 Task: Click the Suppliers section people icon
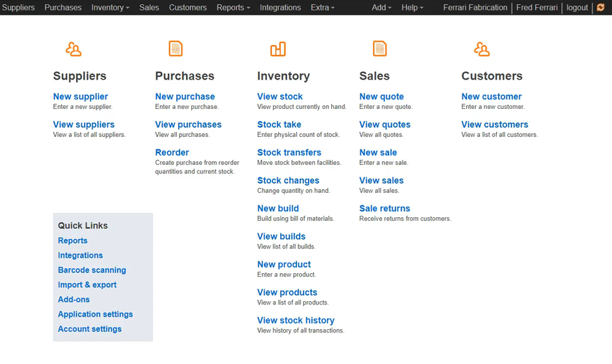pyautogui.click(x=73, y=49)
